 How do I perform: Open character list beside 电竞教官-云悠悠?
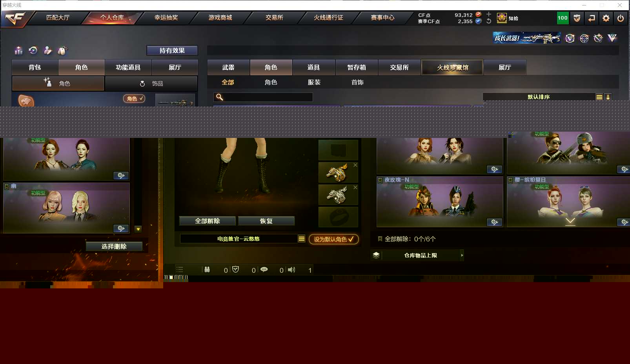(301, 239)
